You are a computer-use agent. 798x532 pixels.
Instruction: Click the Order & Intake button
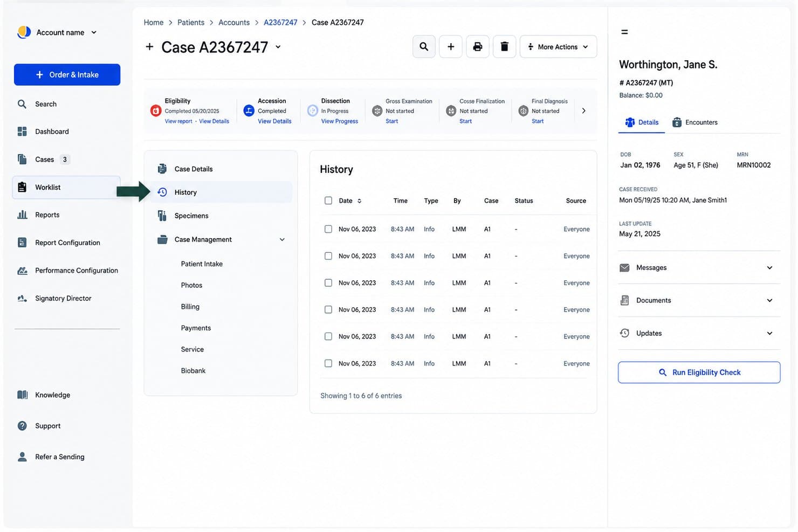[x=67, y=74]
